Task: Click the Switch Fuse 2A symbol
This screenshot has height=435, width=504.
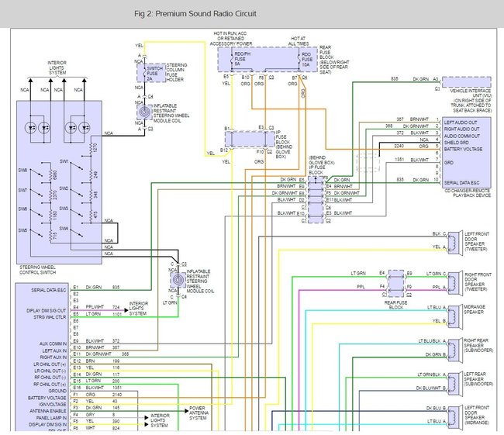Action: point(145,73)
